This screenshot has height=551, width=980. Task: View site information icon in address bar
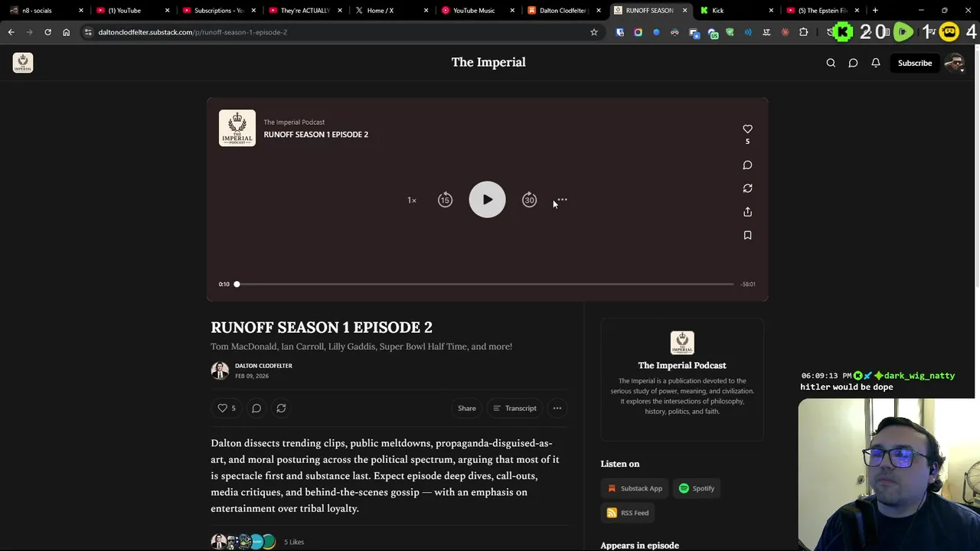[x=88, y=32]
